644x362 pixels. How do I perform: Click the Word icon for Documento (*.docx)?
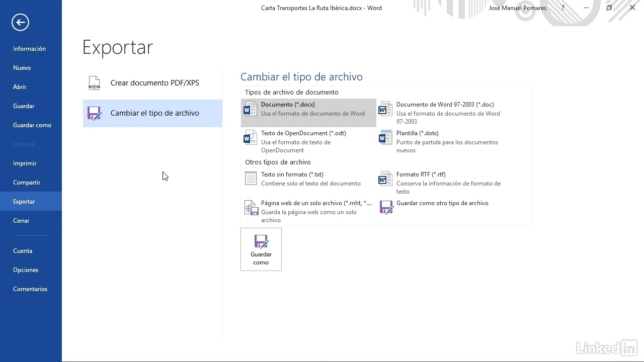(250, 109)
